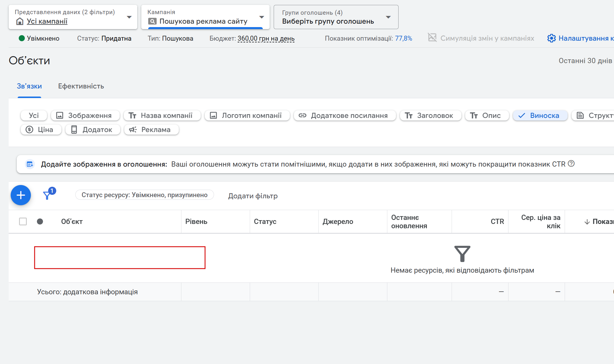Open the 77,8% optimization score link
The height and width of the screenshot is (364, 614).
tap(403, 38)
